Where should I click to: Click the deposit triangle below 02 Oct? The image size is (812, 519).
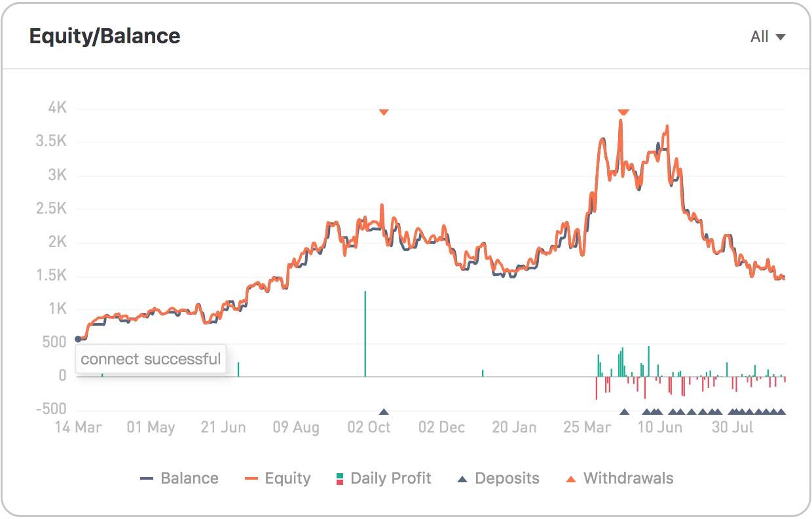[x=384, y=412]
